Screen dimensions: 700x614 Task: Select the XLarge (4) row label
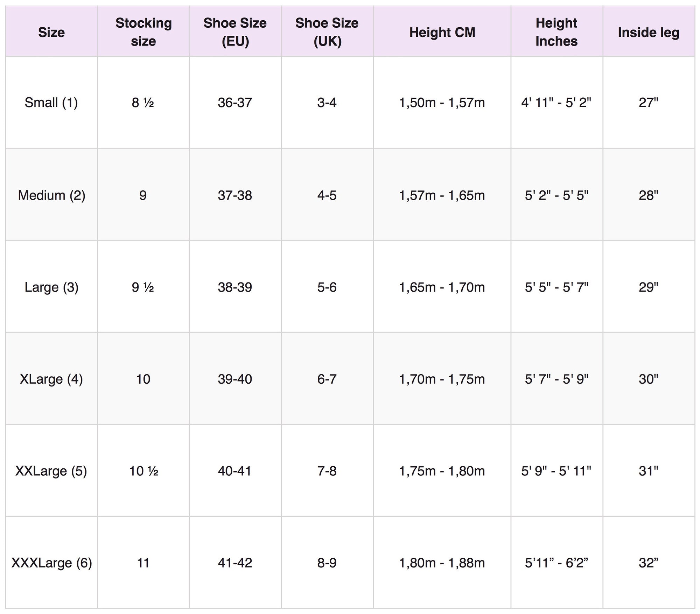point(51,379)
